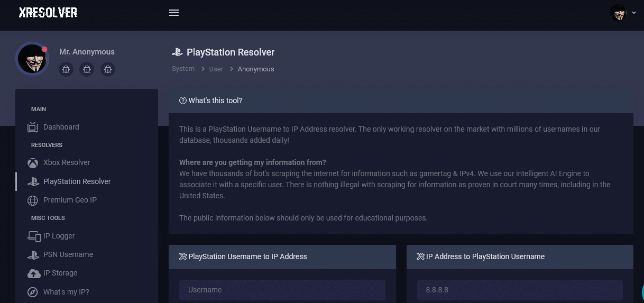Click 'Where are you getting my information from?' text

point(253,162)
